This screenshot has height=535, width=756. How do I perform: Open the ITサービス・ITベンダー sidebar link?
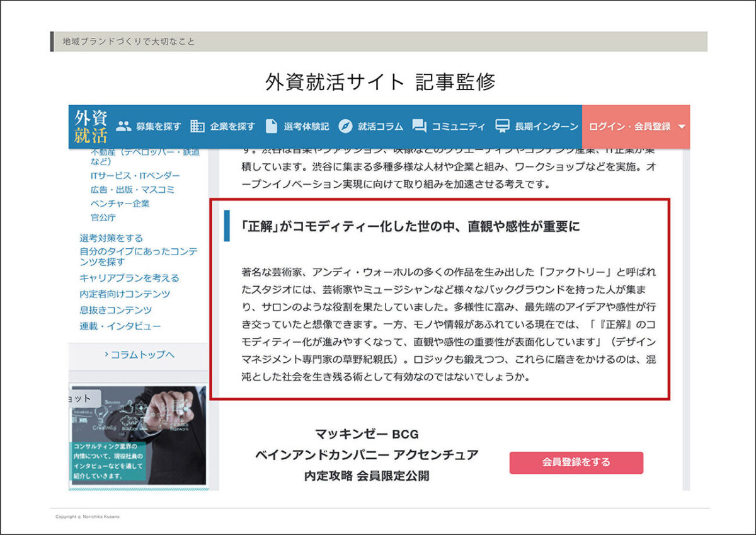click(x=135, y=175)
